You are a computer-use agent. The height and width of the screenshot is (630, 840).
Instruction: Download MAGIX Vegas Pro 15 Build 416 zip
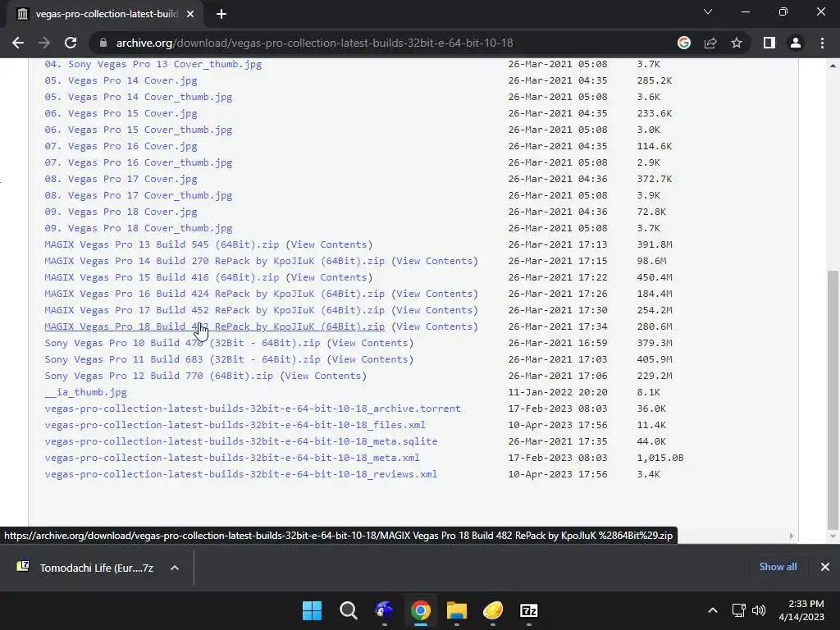tap(162, 277)
